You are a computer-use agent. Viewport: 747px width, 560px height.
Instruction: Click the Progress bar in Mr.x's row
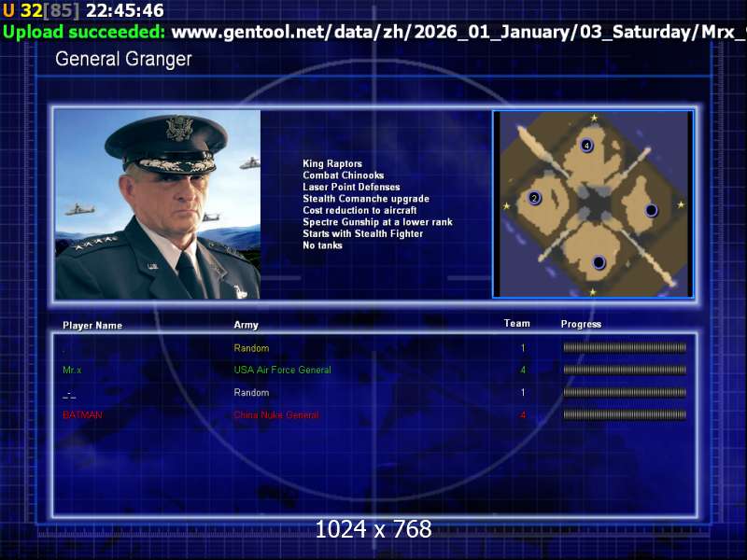click(x=625, y=370)
